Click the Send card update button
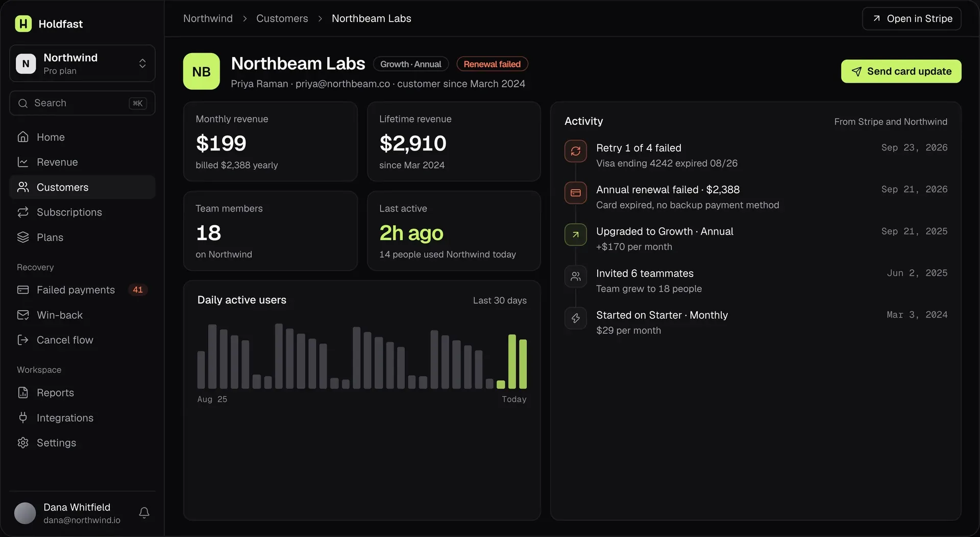980x537 pixels. click(x=901, y=71)
